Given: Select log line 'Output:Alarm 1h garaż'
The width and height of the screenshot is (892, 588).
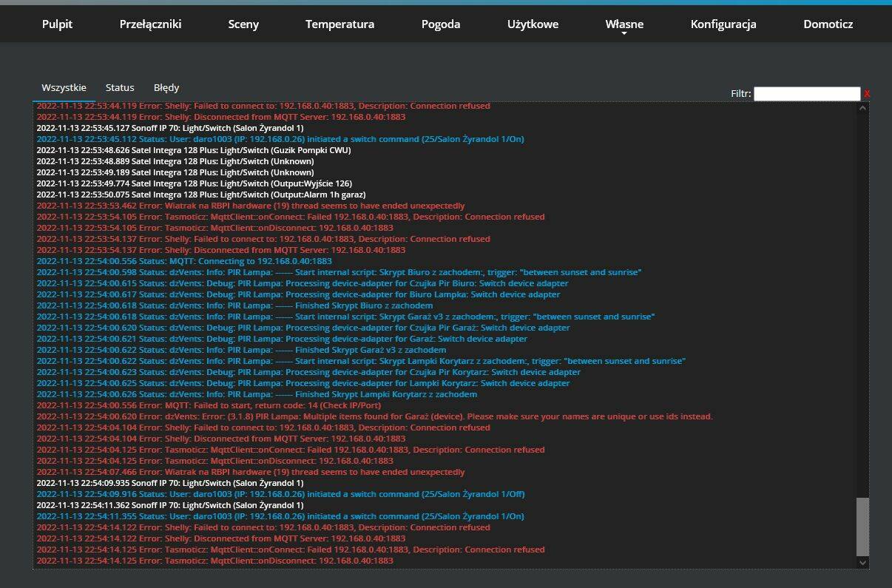Looking at the screenshot, I should tap(201, 195).
